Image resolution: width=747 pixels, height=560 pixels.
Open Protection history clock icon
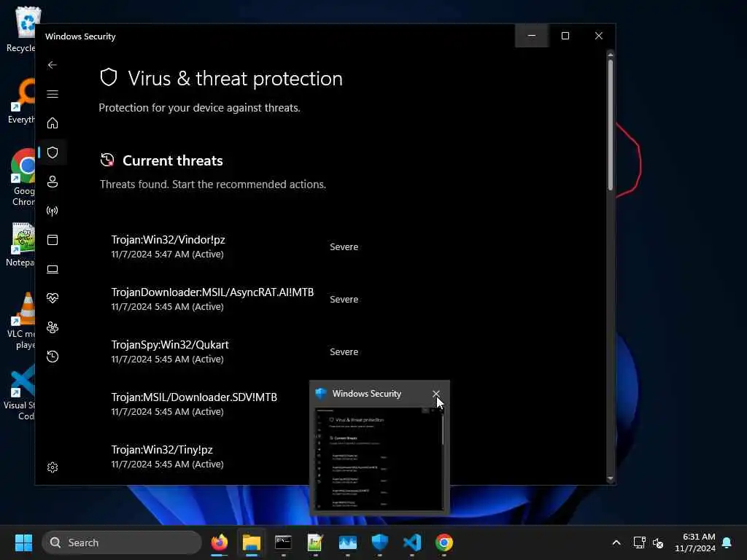[53, 356]
